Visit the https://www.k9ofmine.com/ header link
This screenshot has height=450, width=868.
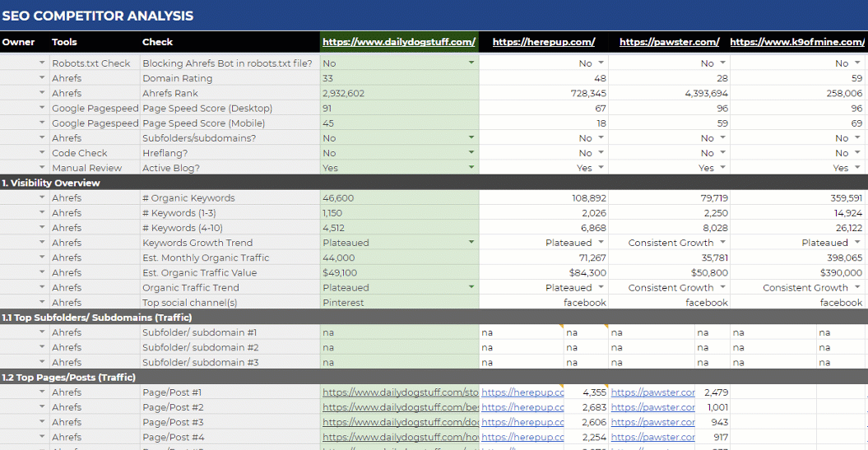click(x=796, y=42)
